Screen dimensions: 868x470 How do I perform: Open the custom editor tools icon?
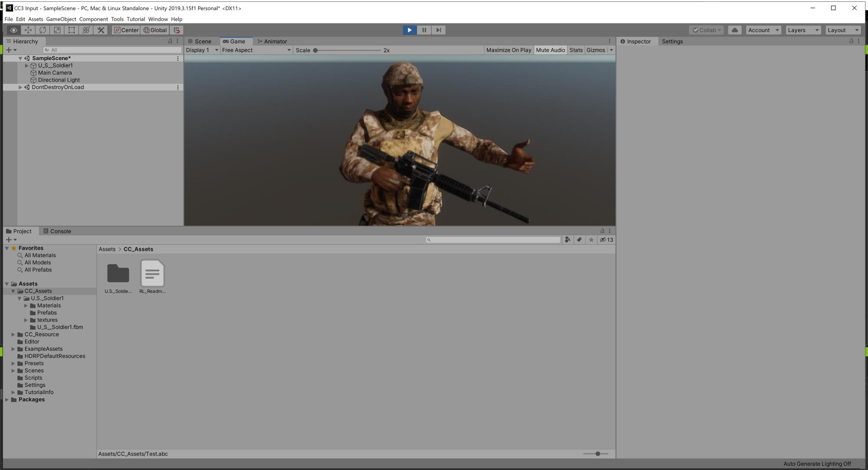(x=101, y=30)
